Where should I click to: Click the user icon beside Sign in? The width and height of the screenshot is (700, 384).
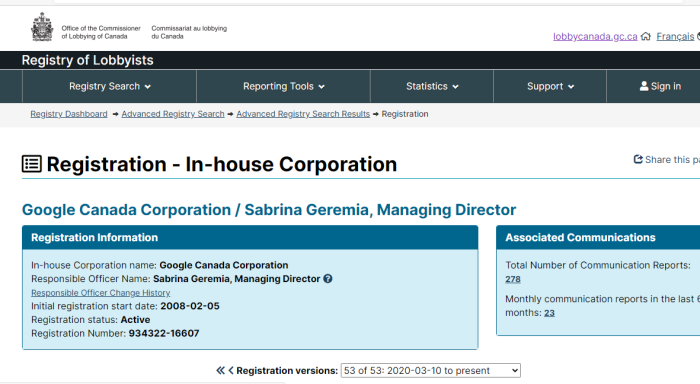coord(644,86)
